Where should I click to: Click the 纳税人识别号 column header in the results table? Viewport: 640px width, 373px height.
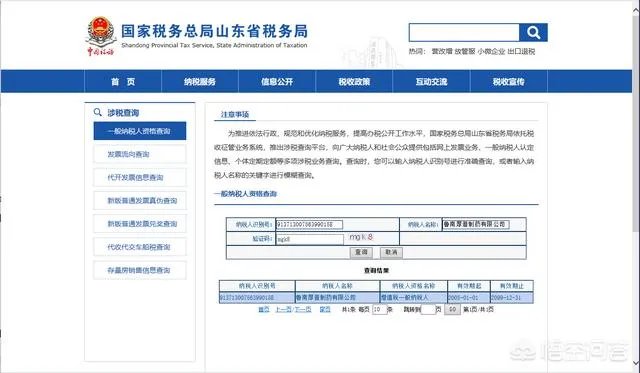tap(257, 286)
